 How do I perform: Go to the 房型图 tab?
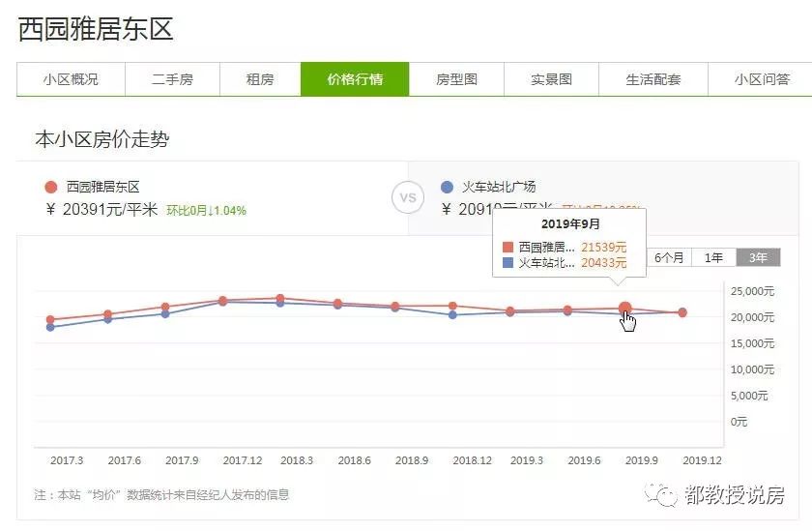[456, 79]
